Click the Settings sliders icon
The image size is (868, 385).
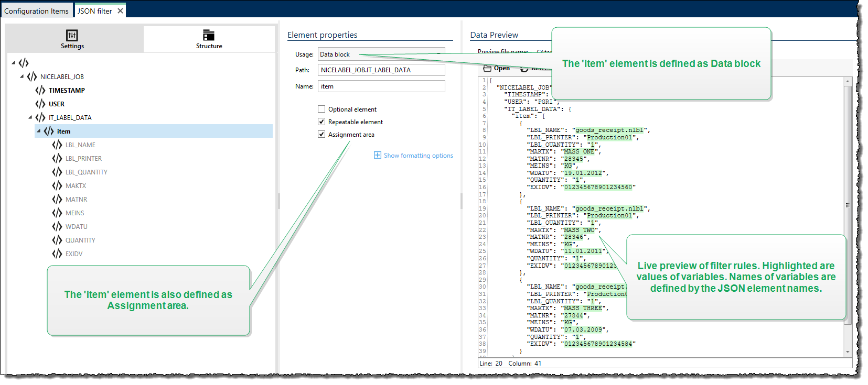72,35
